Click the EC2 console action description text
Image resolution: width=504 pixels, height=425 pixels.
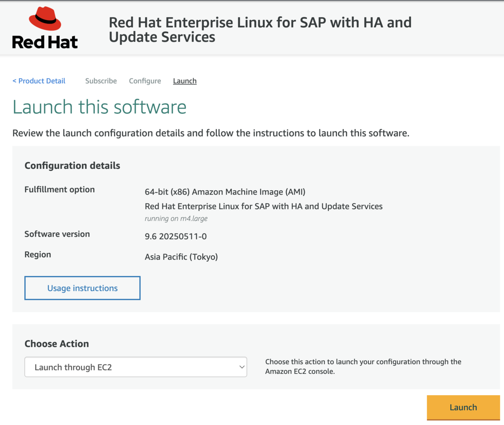363,367
